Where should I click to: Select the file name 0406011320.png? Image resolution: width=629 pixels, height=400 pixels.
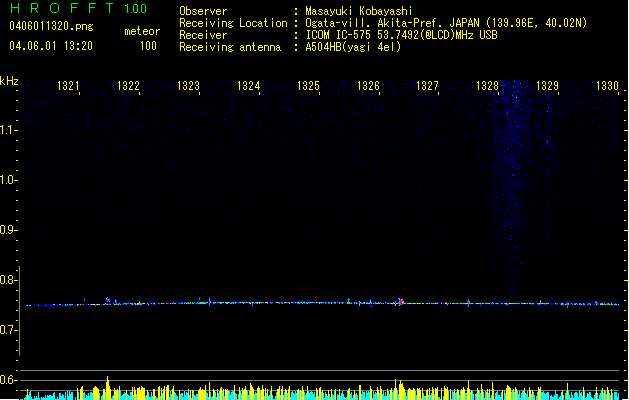point(51,26)
